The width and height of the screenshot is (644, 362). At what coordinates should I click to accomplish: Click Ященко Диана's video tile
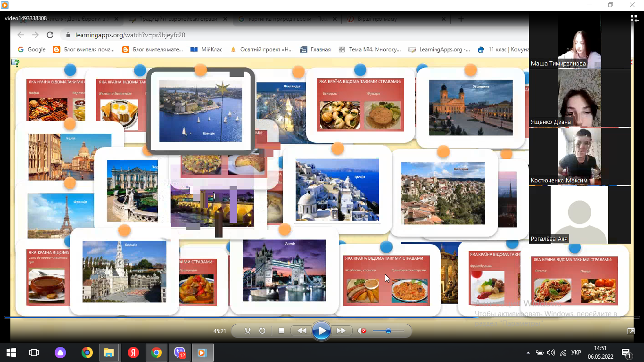[580, 98]
